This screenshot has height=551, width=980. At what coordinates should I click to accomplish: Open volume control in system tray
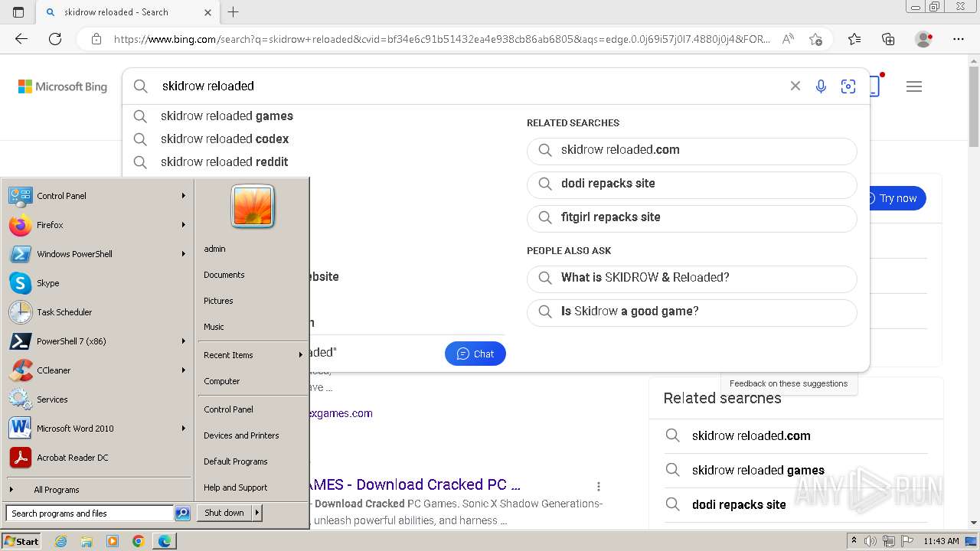[872, 541]
